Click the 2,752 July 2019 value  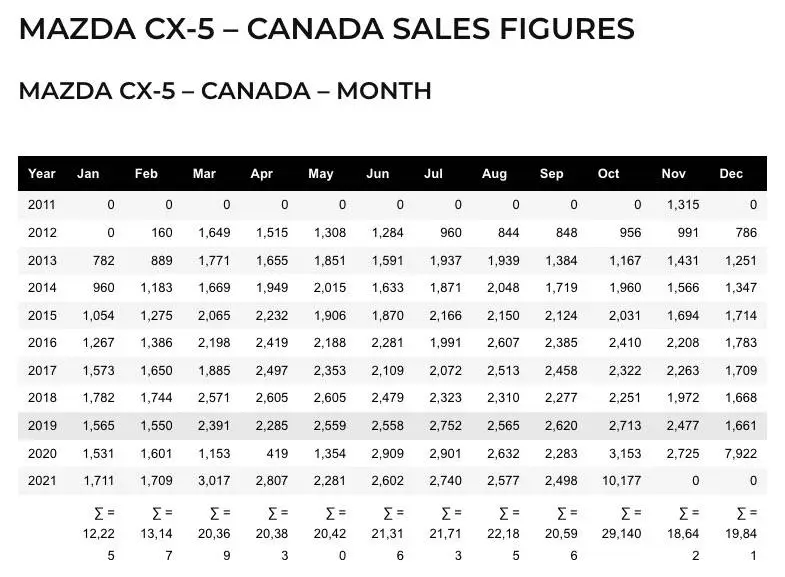446,425
